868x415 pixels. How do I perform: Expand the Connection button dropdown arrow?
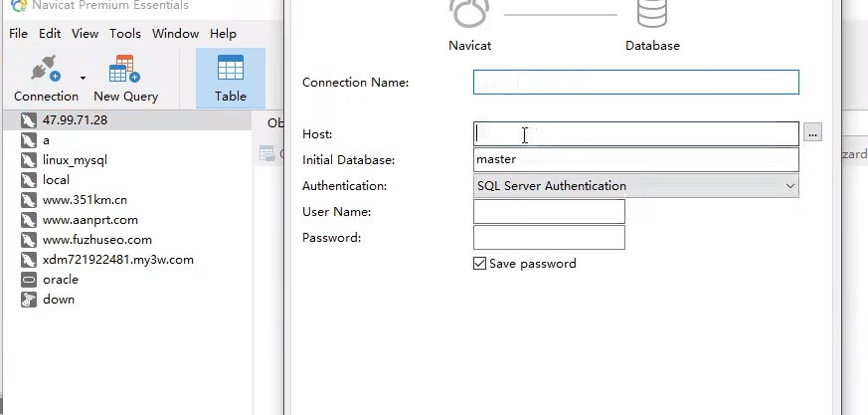(84, 77)
